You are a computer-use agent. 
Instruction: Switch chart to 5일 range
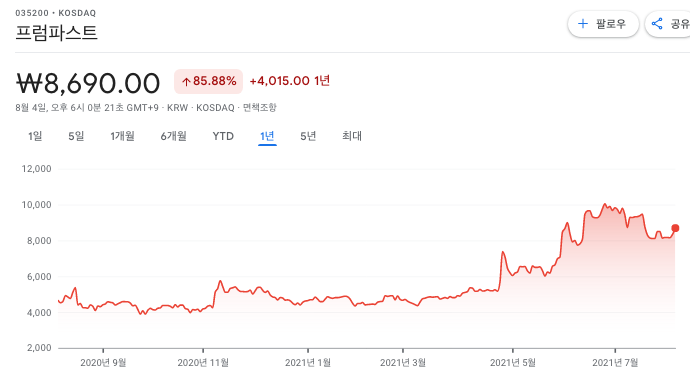coord(76,136)
